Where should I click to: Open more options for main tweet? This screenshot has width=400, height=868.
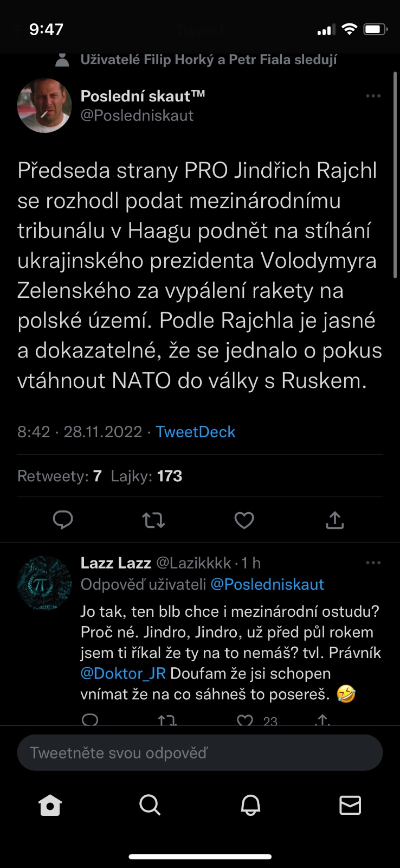373,96
